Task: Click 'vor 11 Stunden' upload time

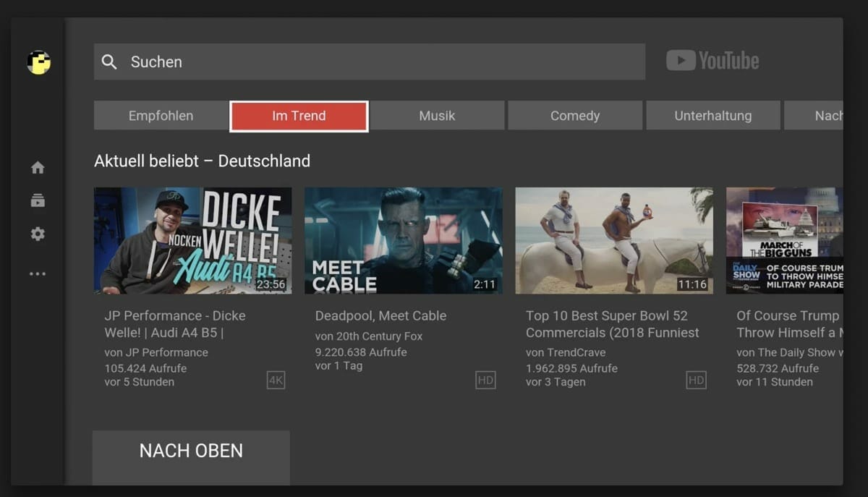Action: point(775,382)
